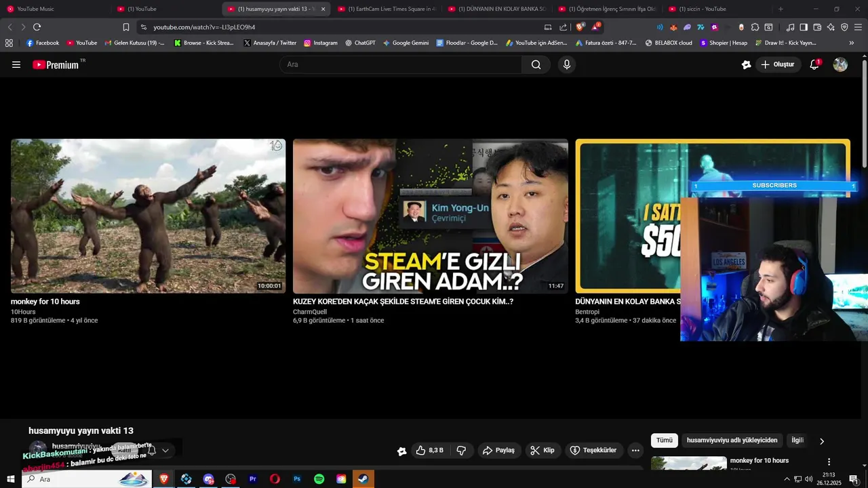
Task: Open Opera browser from the taskbar
Action: click(275, 479)
